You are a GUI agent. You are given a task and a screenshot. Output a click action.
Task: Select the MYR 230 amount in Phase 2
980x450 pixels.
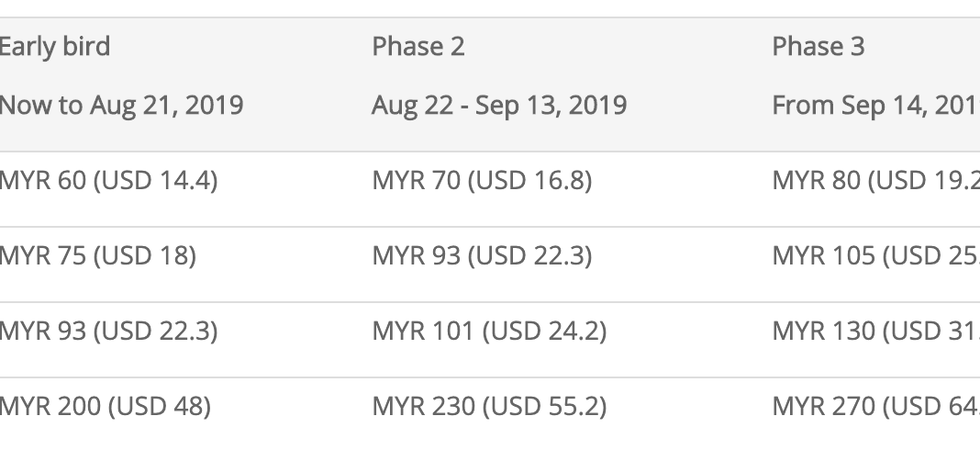click(x=423, y=406)
